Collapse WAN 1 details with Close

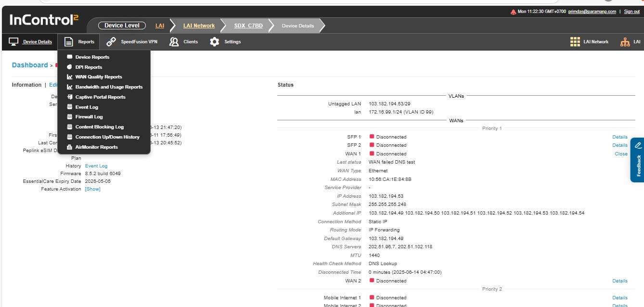pos(621,154)
